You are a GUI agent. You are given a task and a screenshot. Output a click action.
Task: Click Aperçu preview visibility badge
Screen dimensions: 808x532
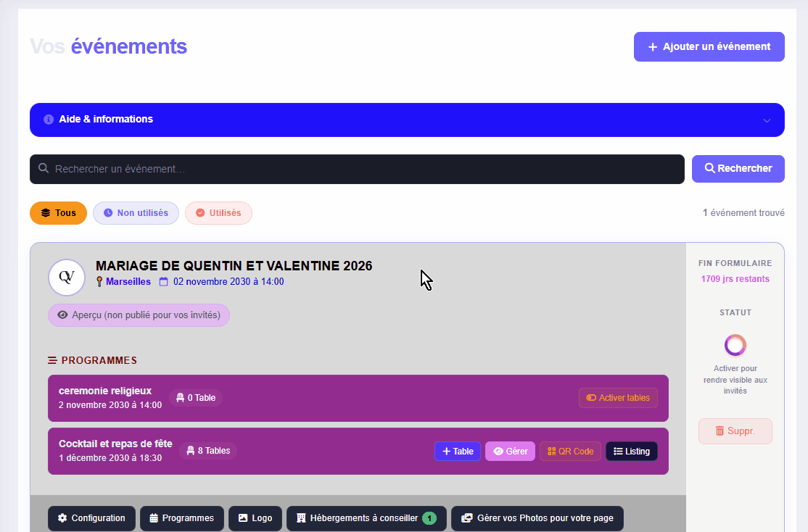point(139,315)
